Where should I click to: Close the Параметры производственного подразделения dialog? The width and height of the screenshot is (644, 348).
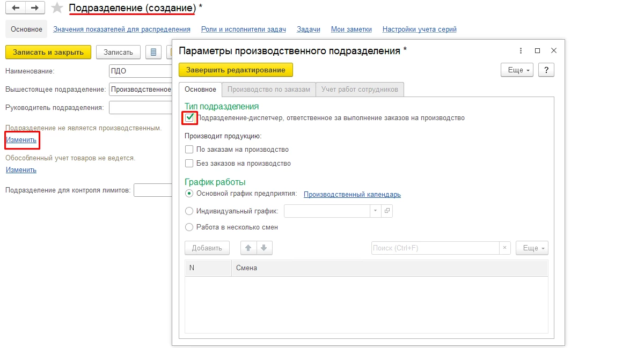(554, 50)
